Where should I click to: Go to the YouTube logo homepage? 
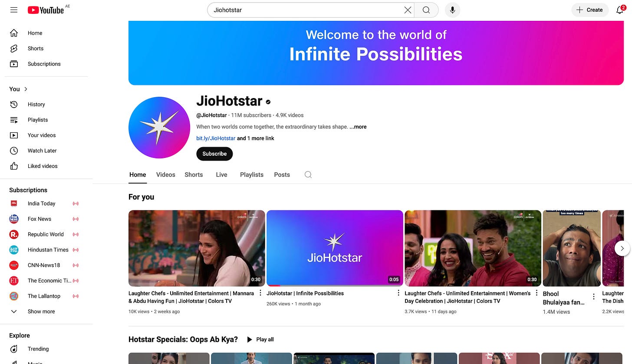46,10
